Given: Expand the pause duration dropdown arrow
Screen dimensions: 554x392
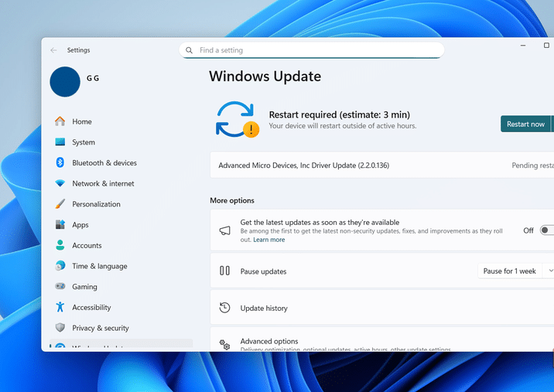Looking at the screenshot, I should pyautogui.click(x=550, y=271).
